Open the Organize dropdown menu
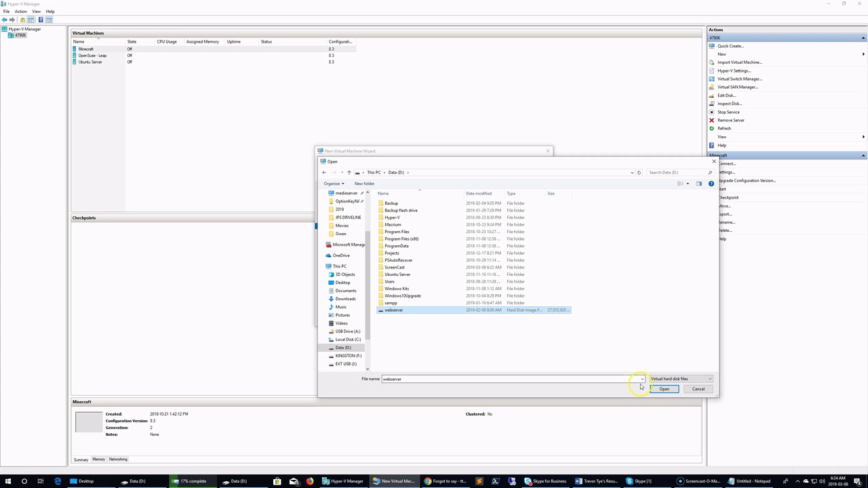 pos(333,184)
